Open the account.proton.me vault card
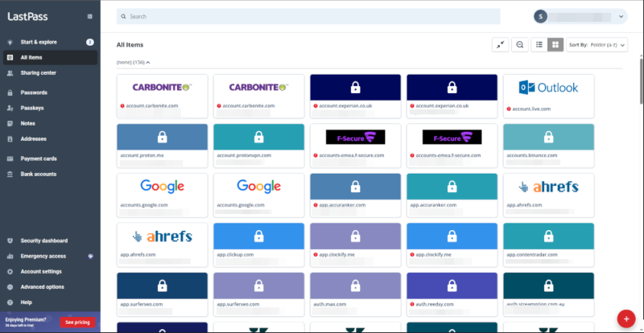This screenshot has height=333, width=644. (163, 146)
